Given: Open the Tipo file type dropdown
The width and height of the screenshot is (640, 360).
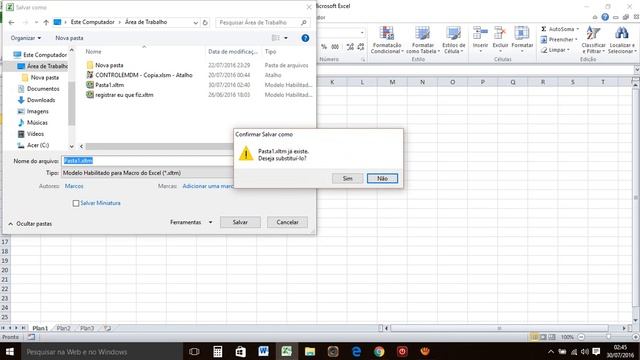Looking at the screenshot, I should click(147, 173).
